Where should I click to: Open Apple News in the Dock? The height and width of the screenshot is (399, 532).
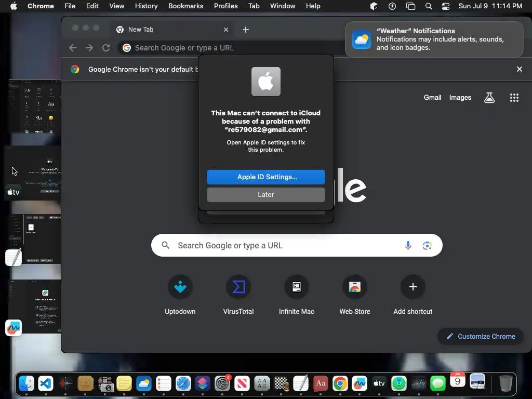pyautogui.click(x=242, y=384)
